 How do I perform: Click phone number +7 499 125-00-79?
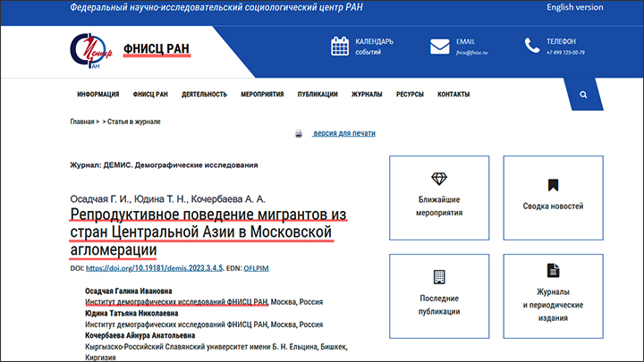565,53
